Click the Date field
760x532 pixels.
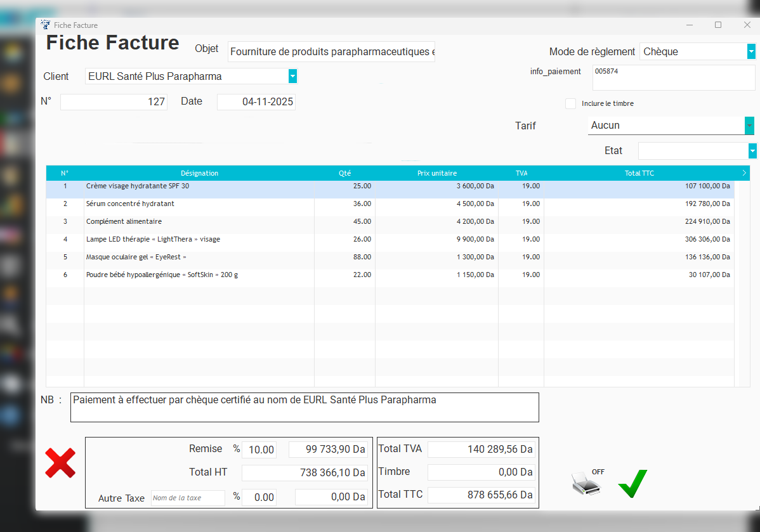click(x=256, y=101)
